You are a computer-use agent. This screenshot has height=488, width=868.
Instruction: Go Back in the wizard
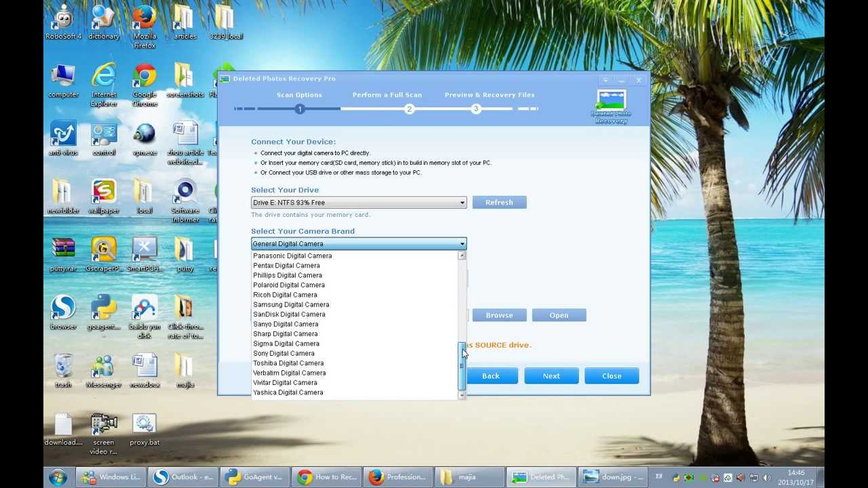tap(491, 376)
